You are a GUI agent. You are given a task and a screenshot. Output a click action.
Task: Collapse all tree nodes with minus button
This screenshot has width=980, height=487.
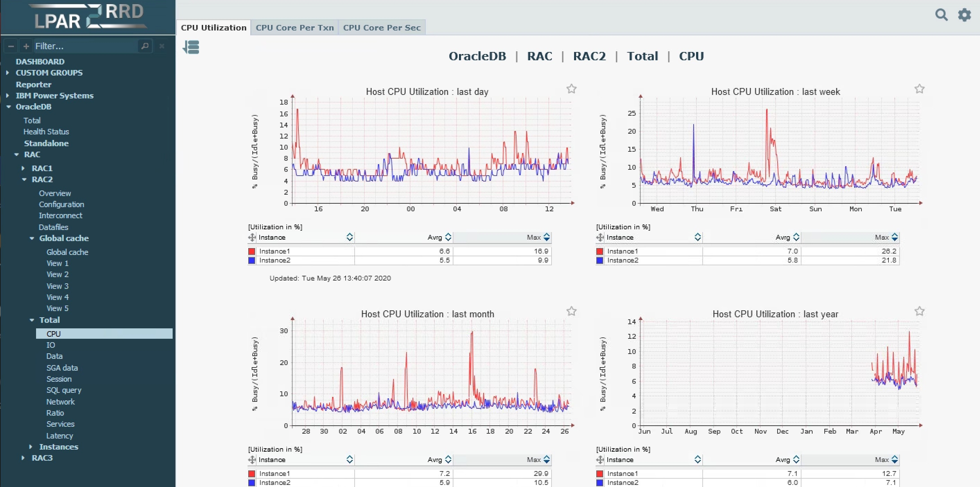click(11, 46)
